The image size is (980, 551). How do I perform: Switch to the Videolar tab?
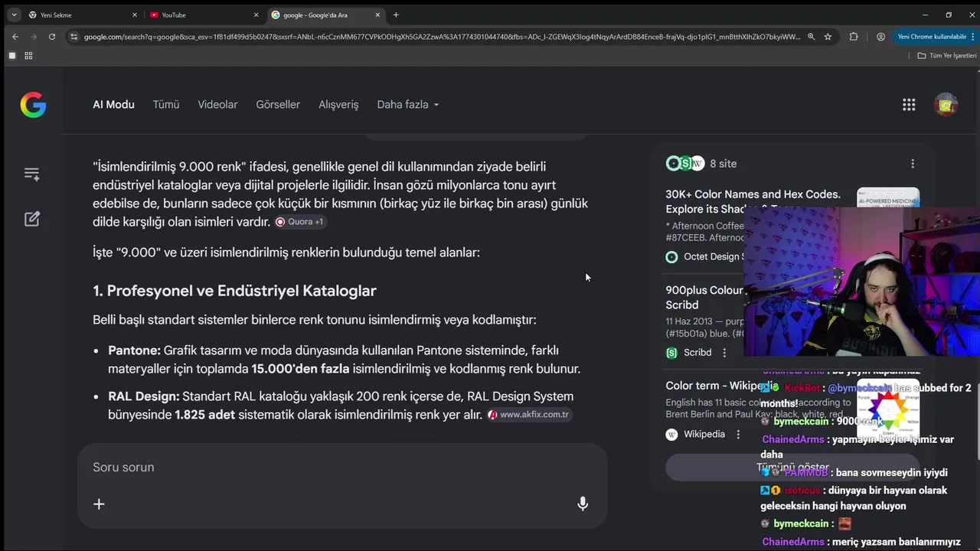point(217,105)
